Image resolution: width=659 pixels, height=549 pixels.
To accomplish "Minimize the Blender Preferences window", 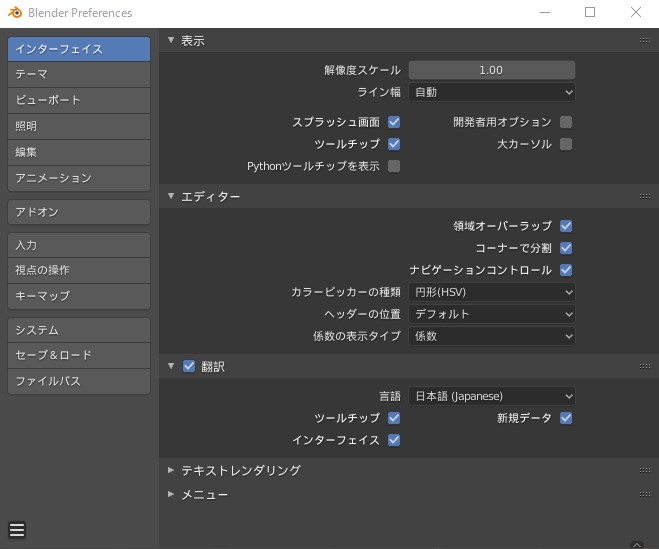I will click(545, 13).
